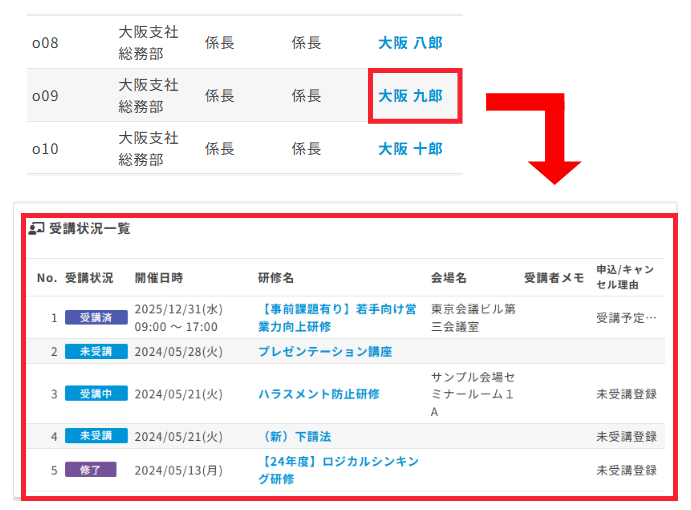
Task: Click the 受講中 status badge in row 3
Action: tap(96, 394)
